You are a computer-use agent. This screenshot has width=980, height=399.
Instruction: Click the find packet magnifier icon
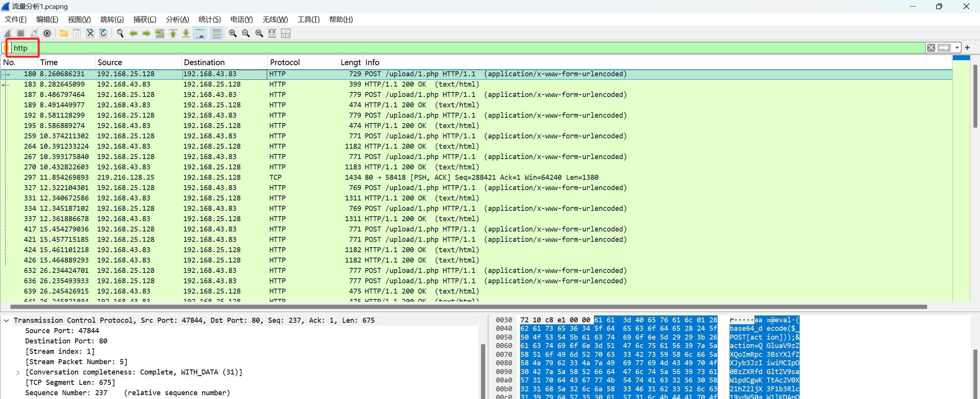120,34
